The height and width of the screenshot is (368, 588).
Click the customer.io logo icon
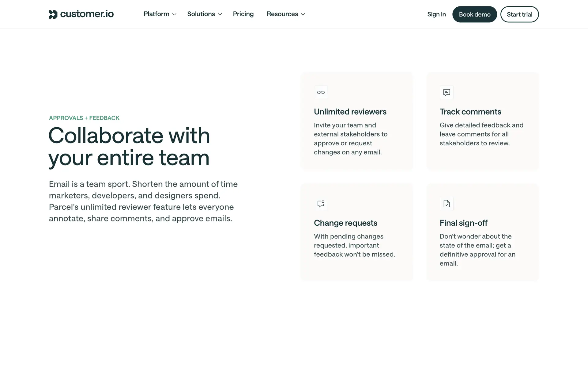(x=53, y=14)
